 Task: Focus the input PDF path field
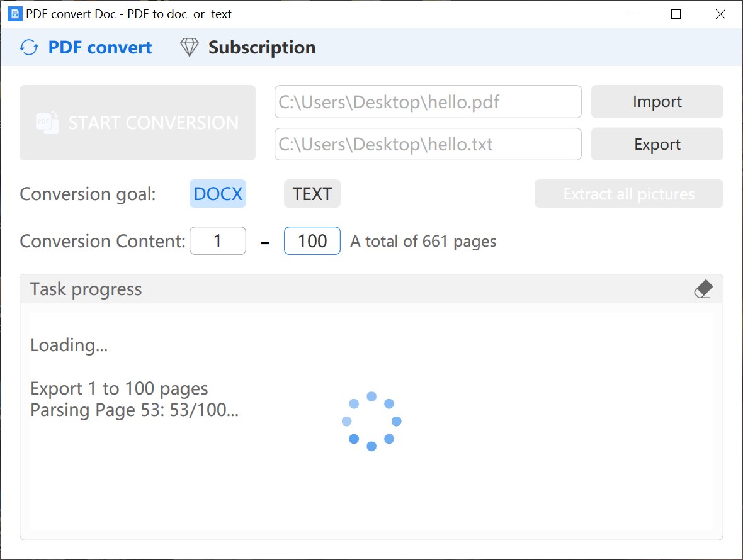click(428, 102)
